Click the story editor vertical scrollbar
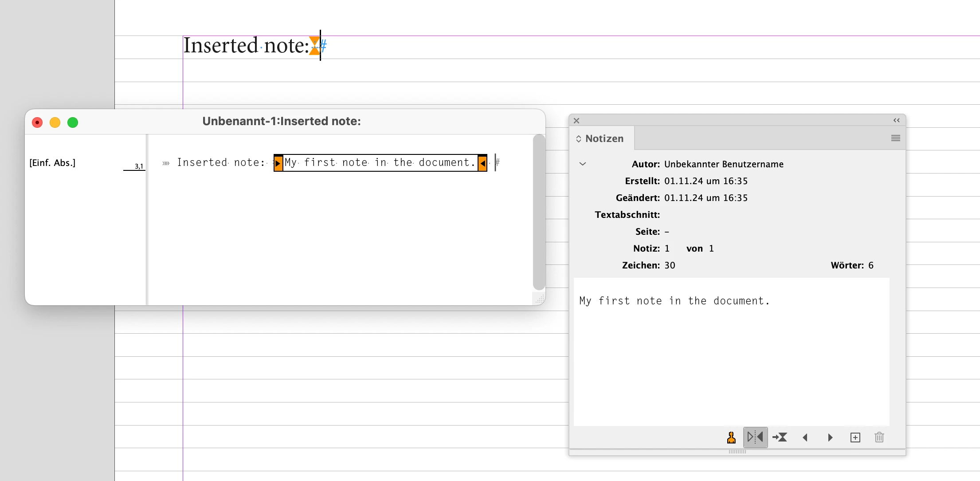980x481 pixels. (x=538, y=213)
